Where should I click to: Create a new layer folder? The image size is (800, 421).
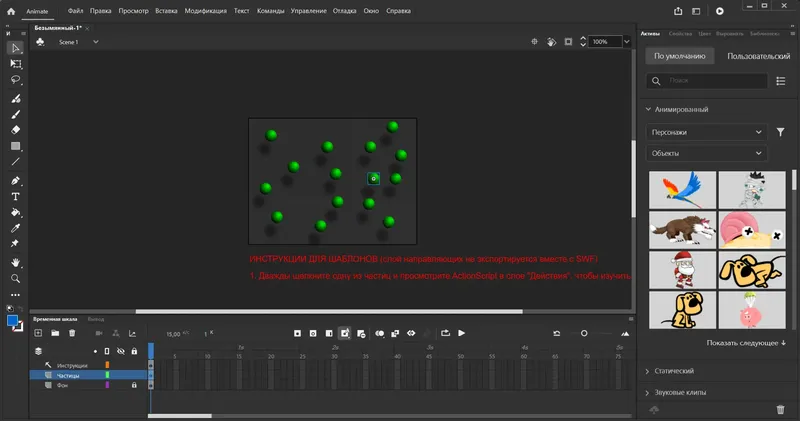55,333
